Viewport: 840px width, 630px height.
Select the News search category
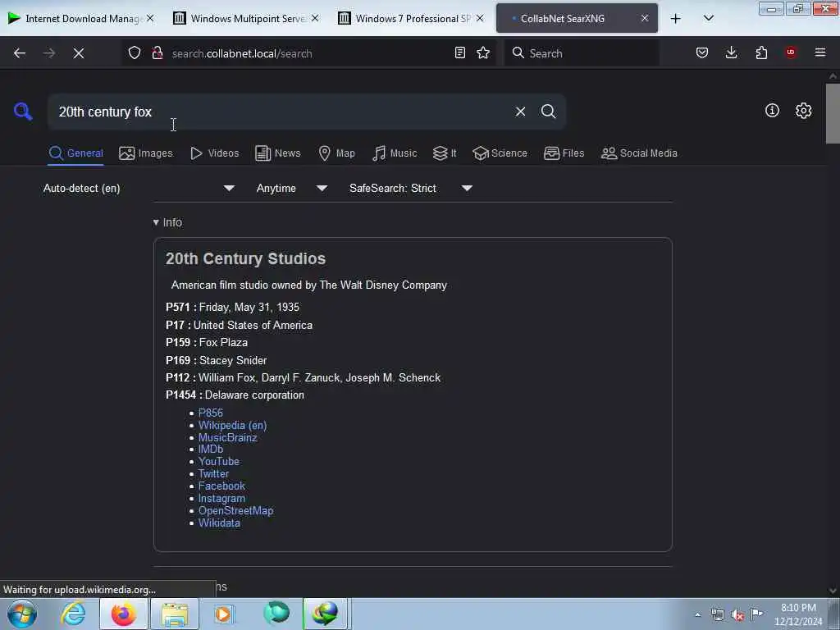pos(278,153)
